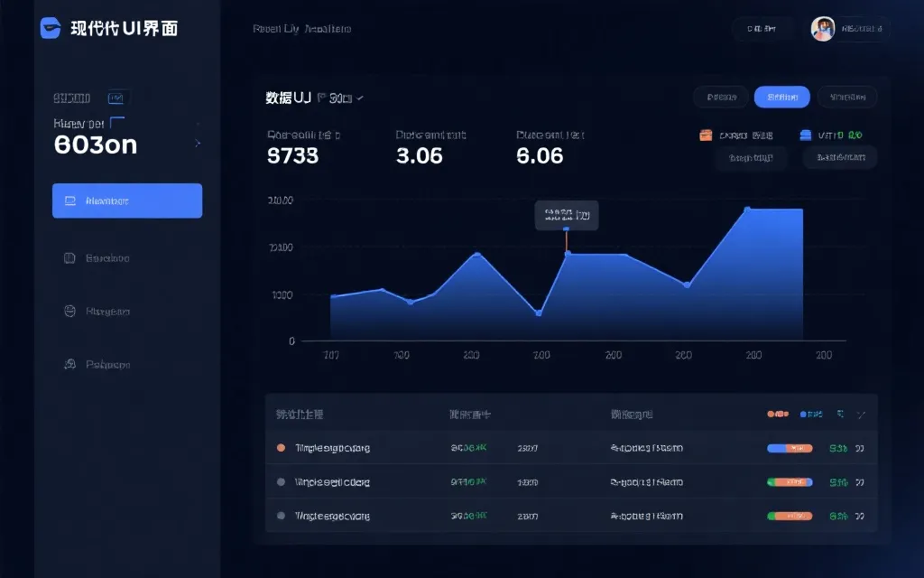This screenshot has height=578, width=924.
Task: Expand the chevron arrow beside 603on in sidebar
Action: tap(198, 143)
